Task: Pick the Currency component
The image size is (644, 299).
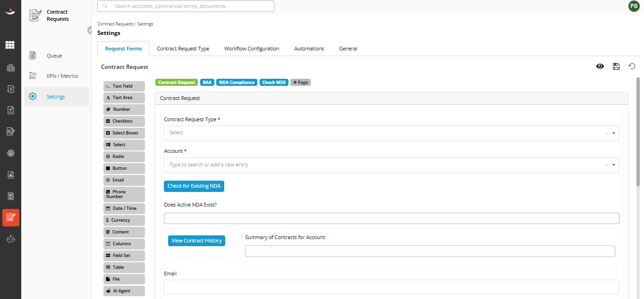Action: (124, 220)
